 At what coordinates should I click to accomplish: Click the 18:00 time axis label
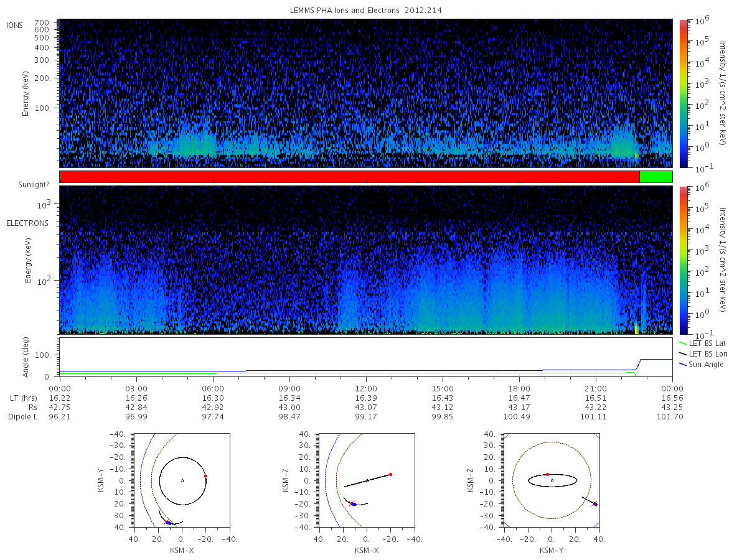click(519, 388)
